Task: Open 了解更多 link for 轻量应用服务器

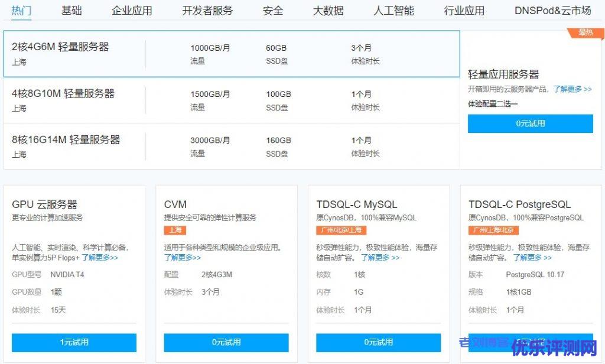Action: (x=572, y=89)
